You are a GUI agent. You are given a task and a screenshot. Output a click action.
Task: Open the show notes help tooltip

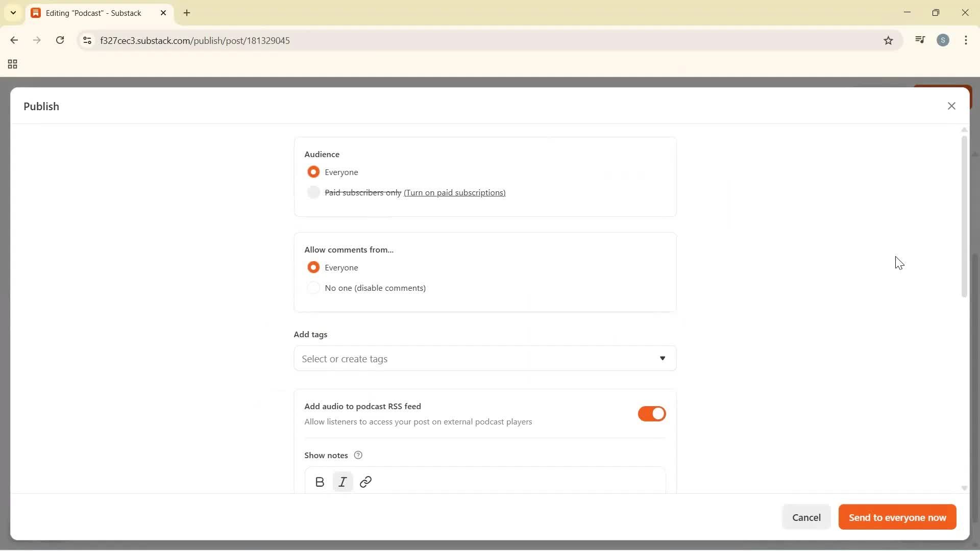(358, 455)
